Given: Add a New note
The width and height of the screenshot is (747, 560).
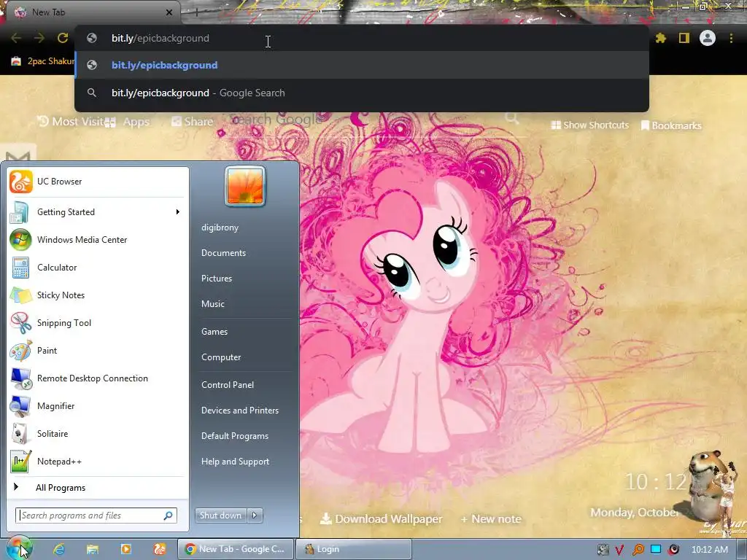Looking at the screenshot, I should coord(491,519).
